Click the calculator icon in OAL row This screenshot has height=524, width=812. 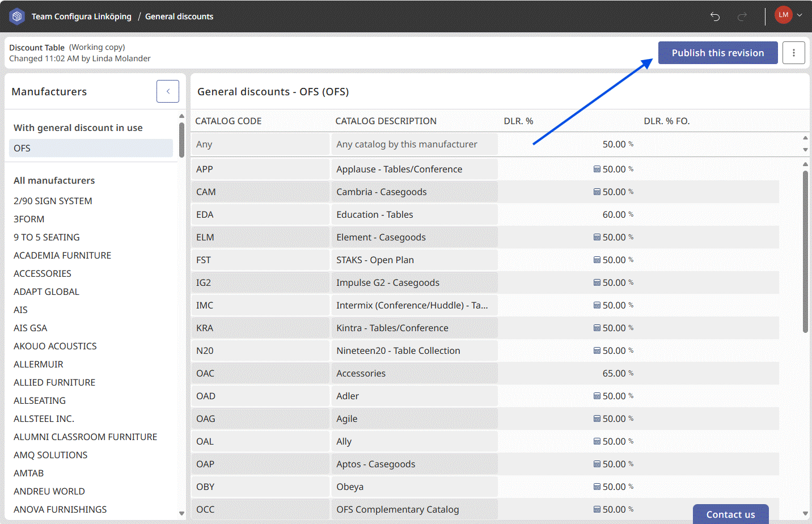597,441
